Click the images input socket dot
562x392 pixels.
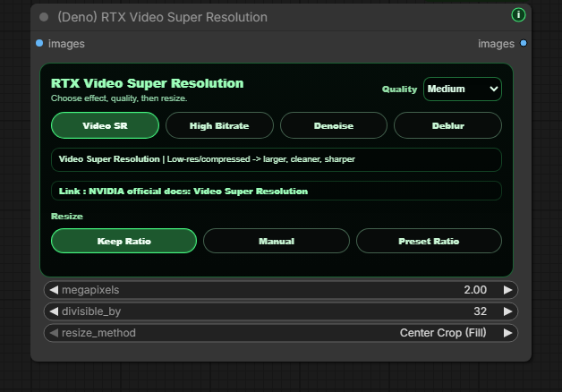pyautogui.click(x=39, y=43)
